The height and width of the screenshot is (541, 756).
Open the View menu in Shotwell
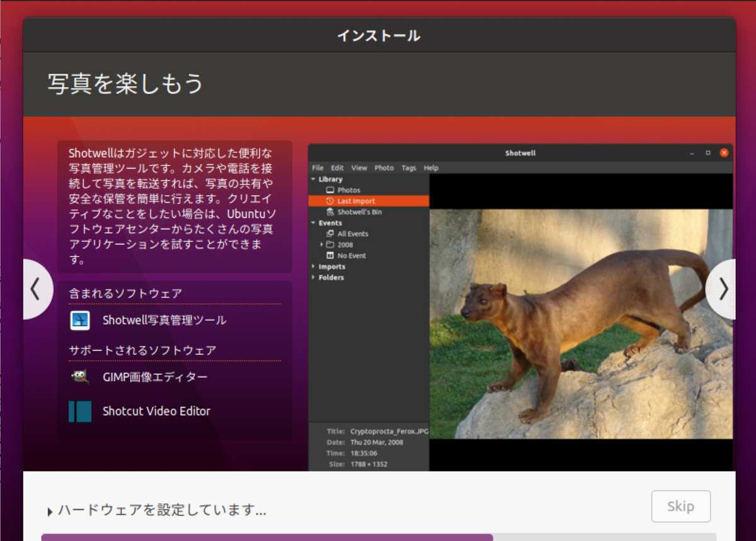coord(359,168)
